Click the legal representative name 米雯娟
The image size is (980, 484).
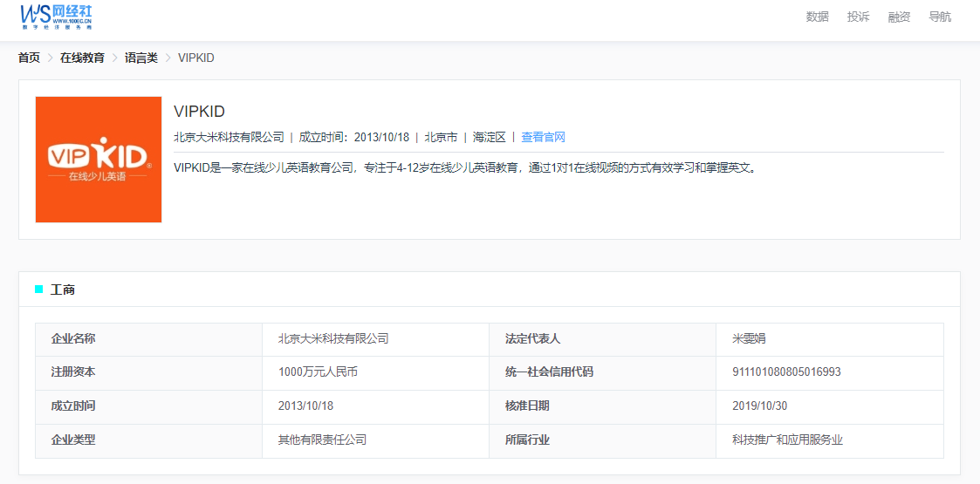tap(749, 338)
